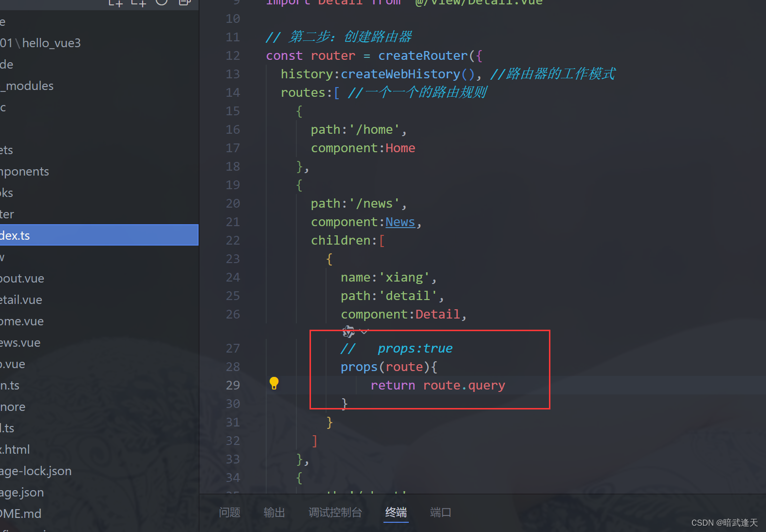Click the '/news' path string on line 20
This screenshot has height=532, width=766.
374,204
